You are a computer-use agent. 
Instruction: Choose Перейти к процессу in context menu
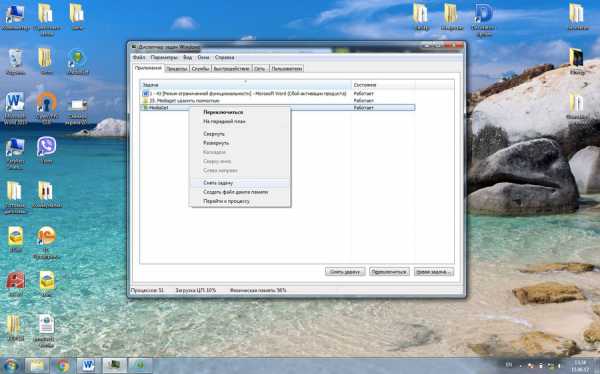point(226,201)
